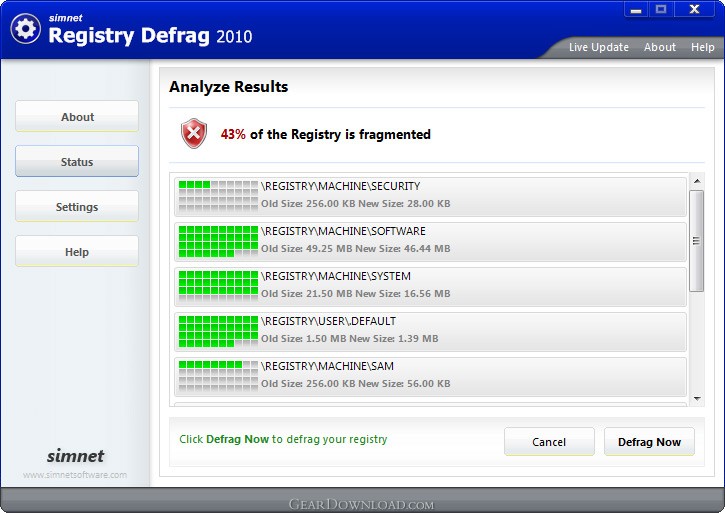This screenshot has height=513, width=725.
Task: Click the results list scroll up arrow
Action: 697,181
